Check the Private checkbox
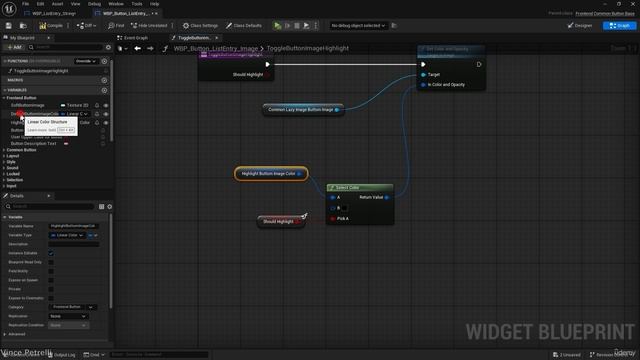This screenshot has width=640, height=360. tap(51, 289)
